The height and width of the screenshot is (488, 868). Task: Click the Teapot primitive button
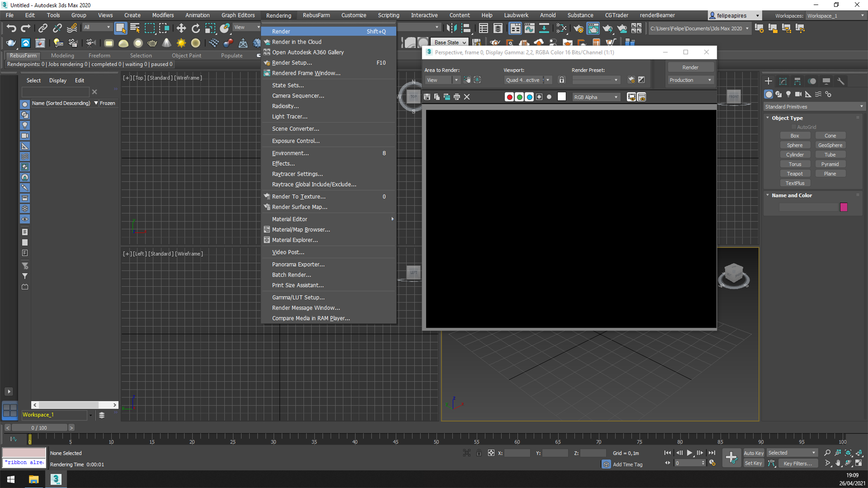pos(794,174)
